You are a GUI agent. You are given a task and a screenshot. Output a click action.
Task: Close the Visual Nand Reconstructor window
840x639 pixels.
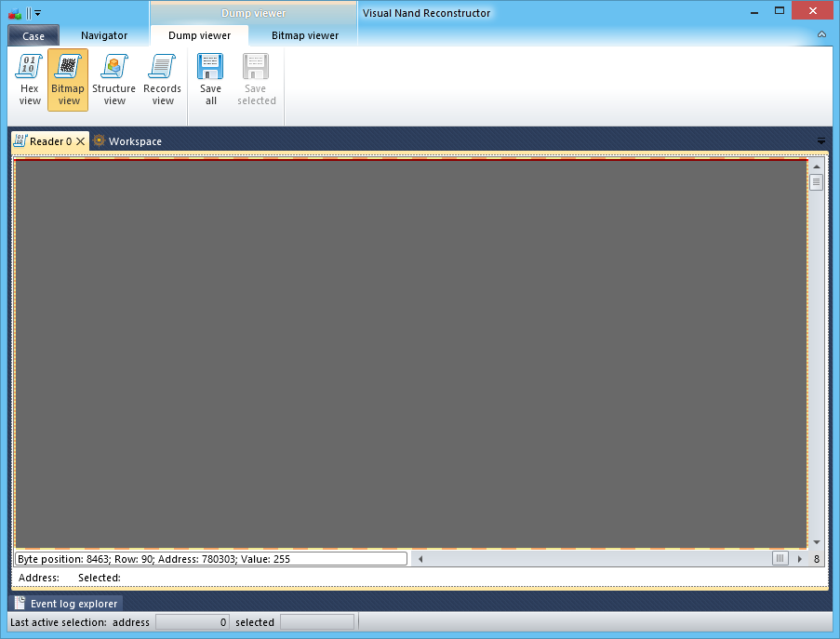tap(812, 11)
